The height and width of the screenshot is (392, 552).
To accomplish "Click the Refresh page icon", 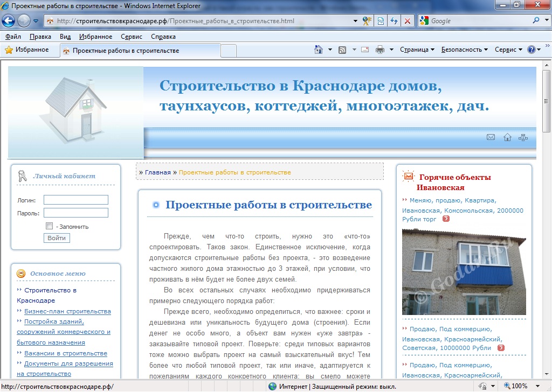I will 394,21.
